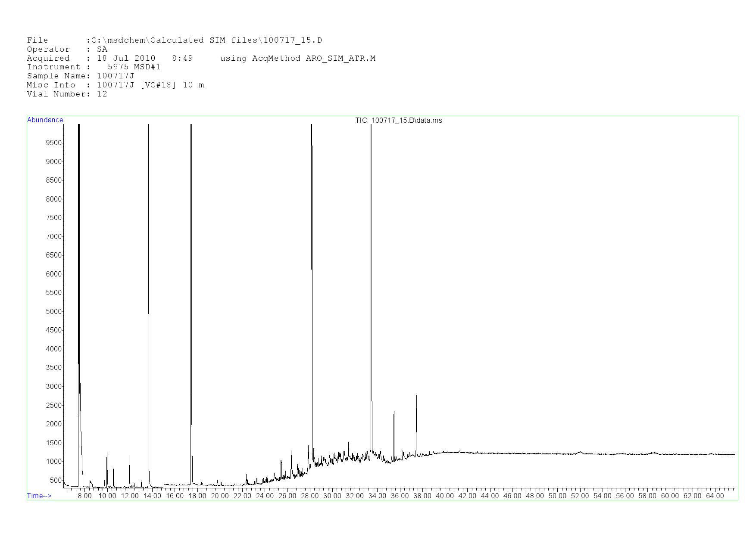Click the blue Abundance axis label
Screen dimensions: 756x534
coord(45,120)
